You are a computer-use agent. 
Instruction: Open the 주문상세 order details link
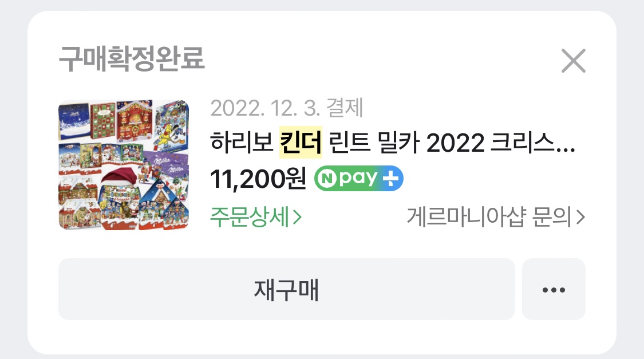(256, 217)
